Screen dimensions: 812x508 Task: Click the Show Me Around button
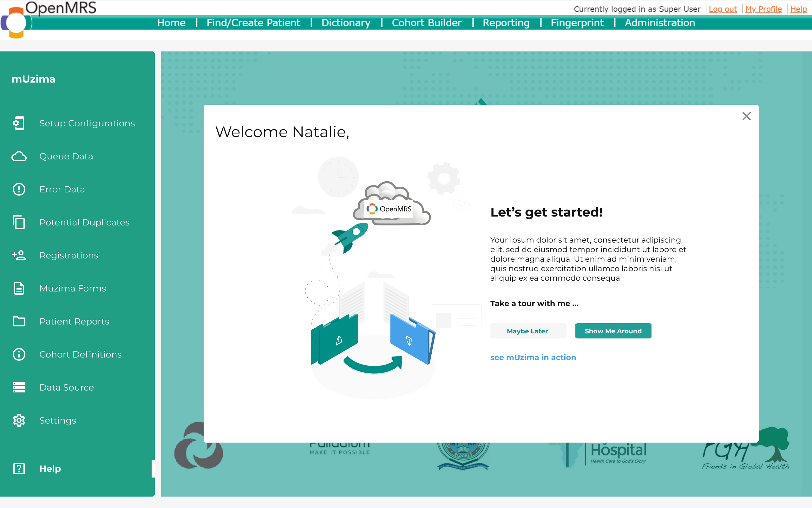tap(613, 331)
